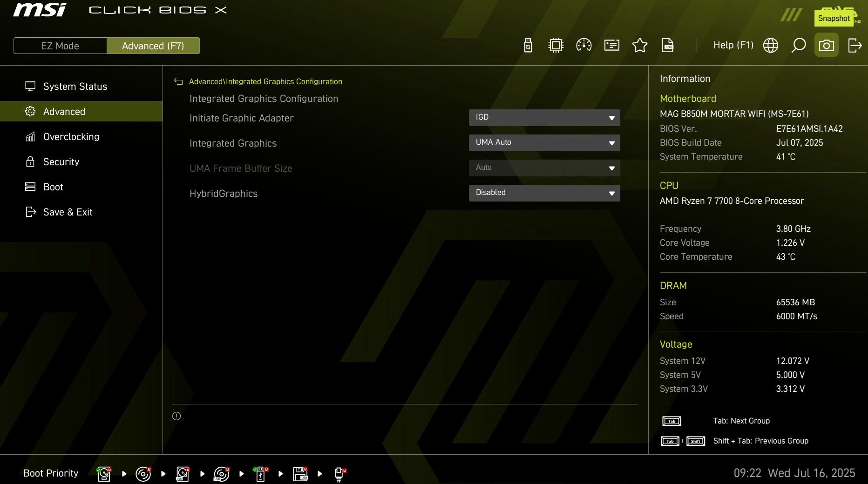The image size is (868, 484).
Task: Open HybridGraphics Disabled dropdown
Action: [x=544, y=193]
